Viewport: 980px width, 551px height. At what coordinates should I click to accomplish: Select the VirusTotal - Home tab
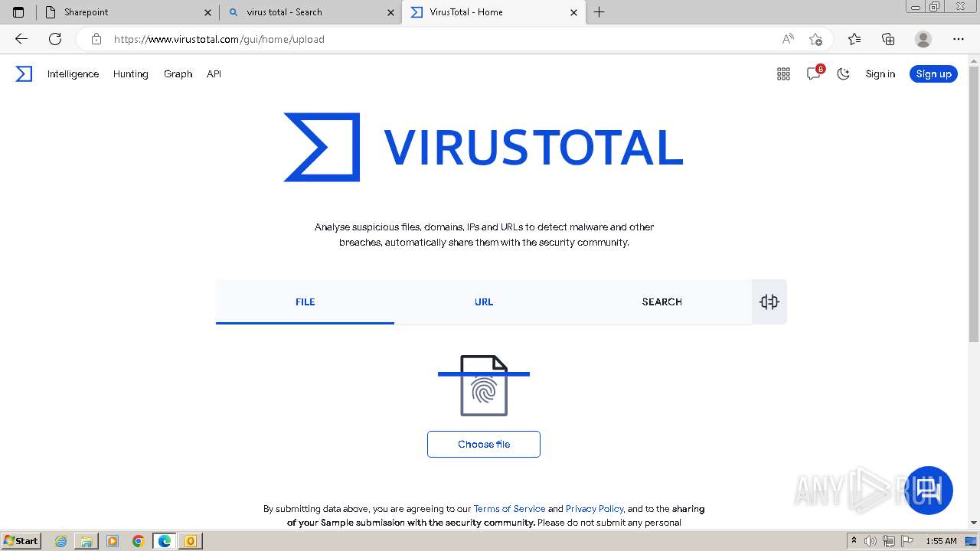[494, 12]
